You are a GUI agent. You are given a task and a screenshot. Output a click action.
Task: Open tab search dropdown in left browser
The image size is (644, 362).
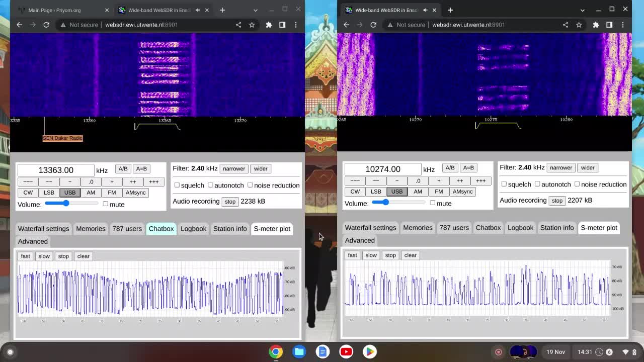(x=256, y=10)
